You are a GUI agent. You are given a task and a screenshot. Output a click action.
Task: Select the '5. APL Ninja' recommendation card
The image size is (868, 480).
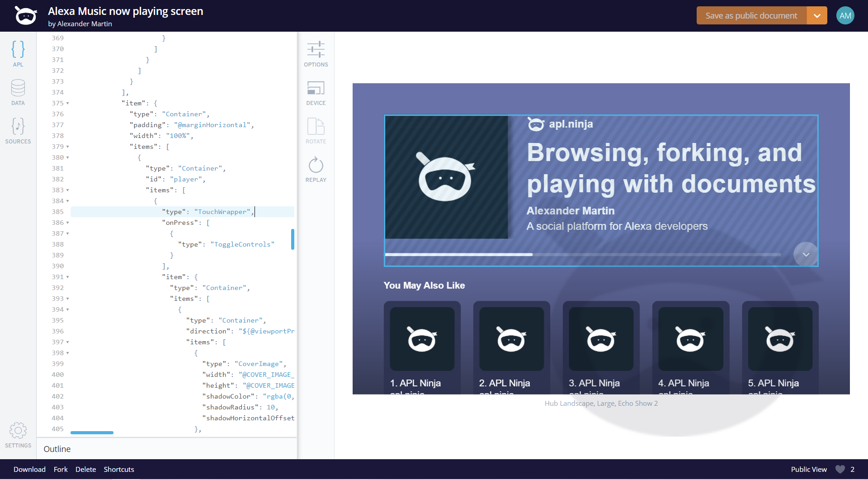pyautogui.click(x=780, y=347)
